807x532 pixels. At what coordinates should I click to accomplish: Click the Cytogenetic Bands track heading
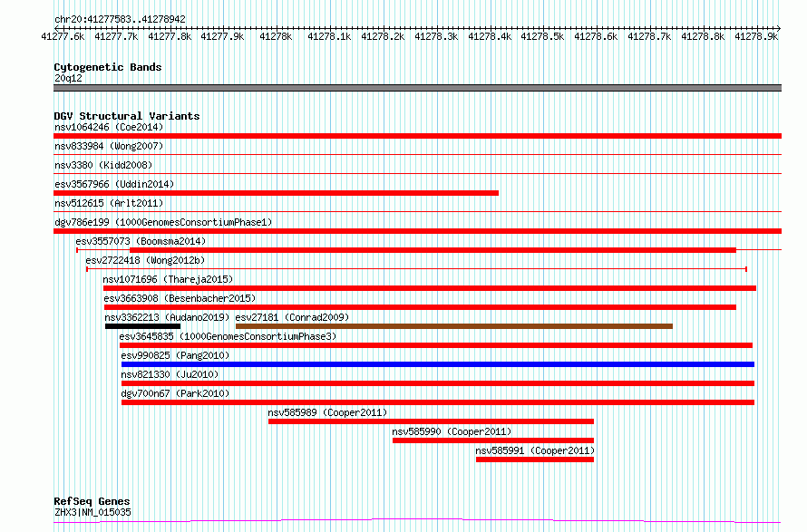[108, 67]
